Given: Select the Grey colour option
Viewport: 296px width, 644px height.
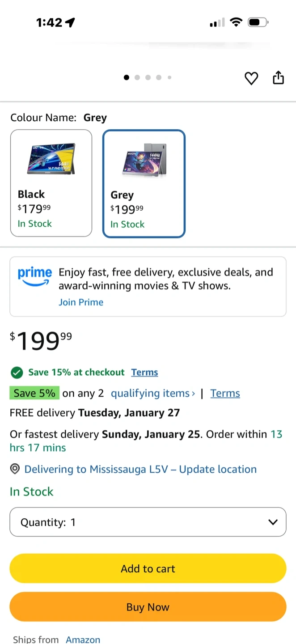Looking at the screenshot, I should (144, 184).
